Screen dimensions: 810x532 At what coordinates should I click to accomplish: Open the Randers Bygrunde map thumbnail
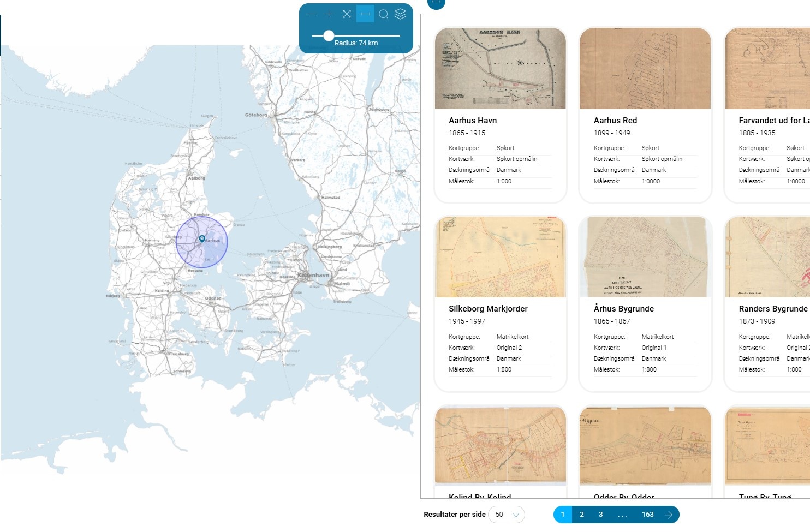(x=767, y=257)
